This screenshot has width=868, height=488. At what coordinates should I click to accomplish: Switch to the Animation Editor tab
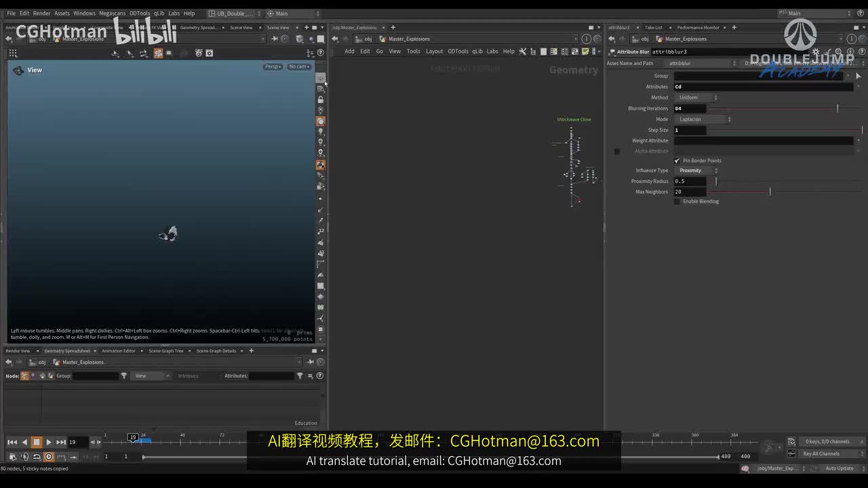click(119, 350)
